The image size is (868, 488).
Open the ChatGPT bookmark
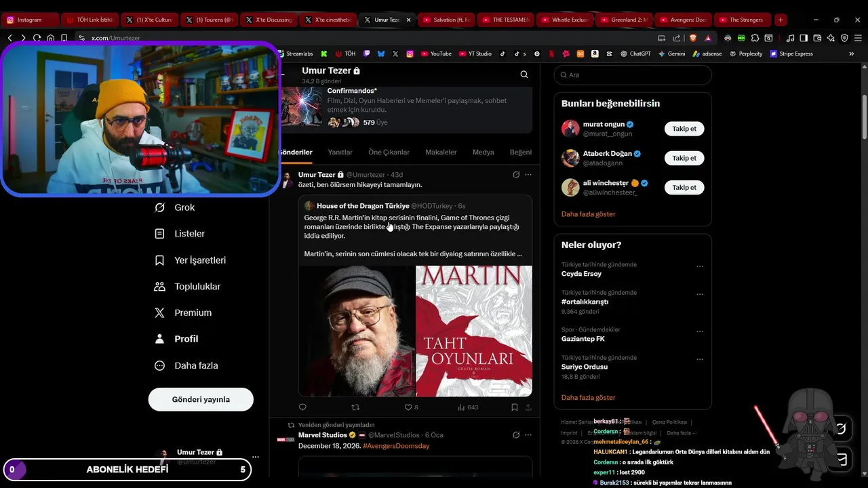click(635, 54)
